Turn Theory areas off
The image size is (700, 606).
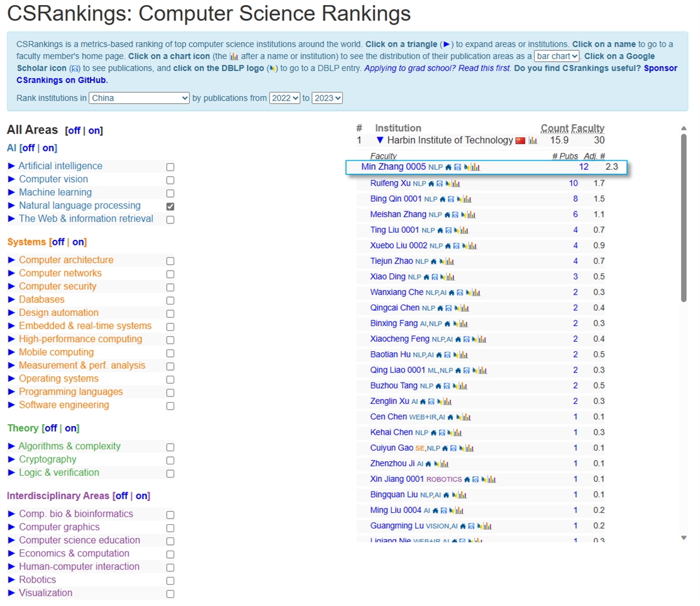(x=51, y=429)
